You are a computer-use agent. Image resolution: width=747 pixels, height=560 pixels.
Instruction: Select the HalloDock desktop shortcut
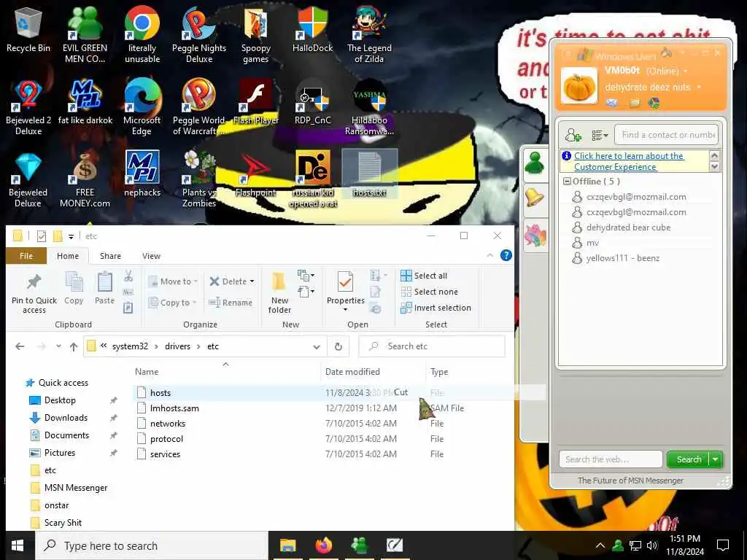point(312,29)
